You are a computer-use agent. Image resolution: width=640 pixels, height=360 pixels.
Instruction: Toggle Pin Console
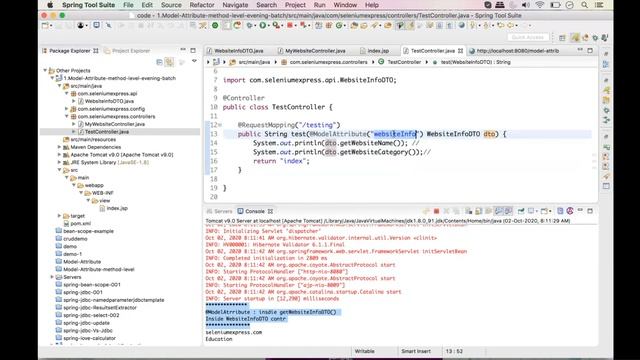(521, 211)
